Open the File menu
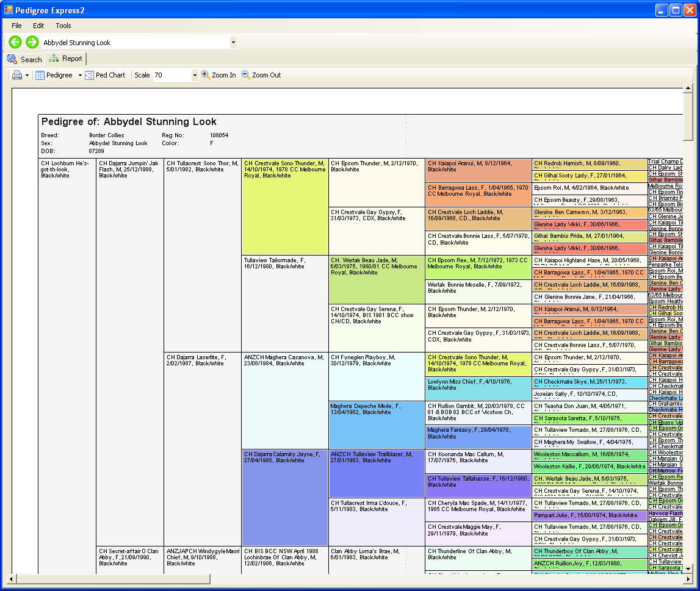Image resolution: width=700 pixels, height=591 pixels. tap(16, 26)
